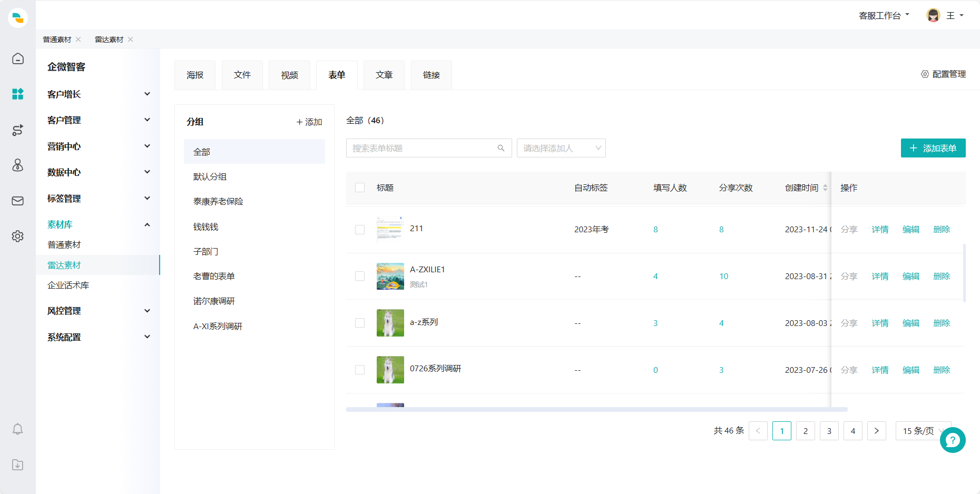Open the settings gear icon in left rail

pyautogui.click(x=18, y=236)
